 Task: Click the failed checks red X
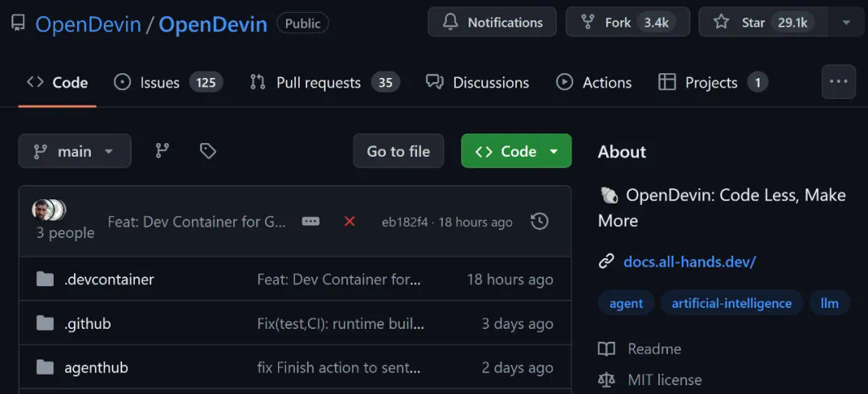(350, 221)
